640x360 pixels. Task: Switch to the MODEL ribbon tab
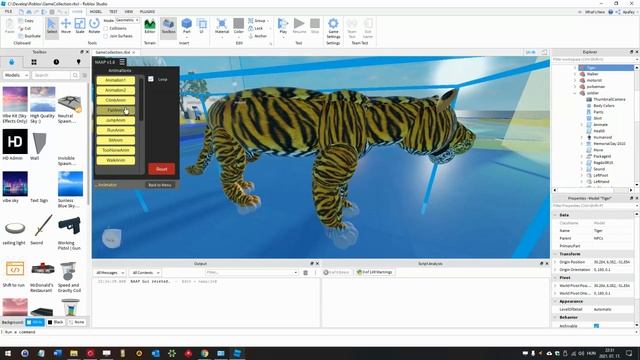pyautogui.click(x=96, y=11)
